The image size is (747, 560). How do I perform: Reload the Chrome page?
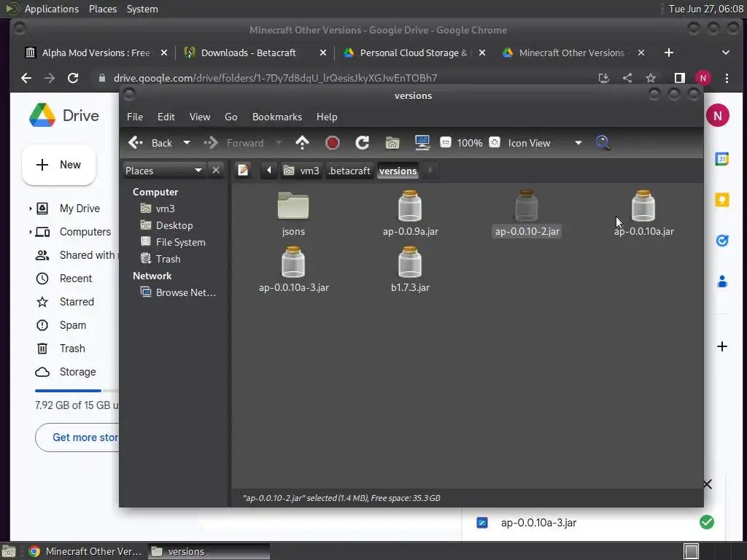tap(73, 78)
